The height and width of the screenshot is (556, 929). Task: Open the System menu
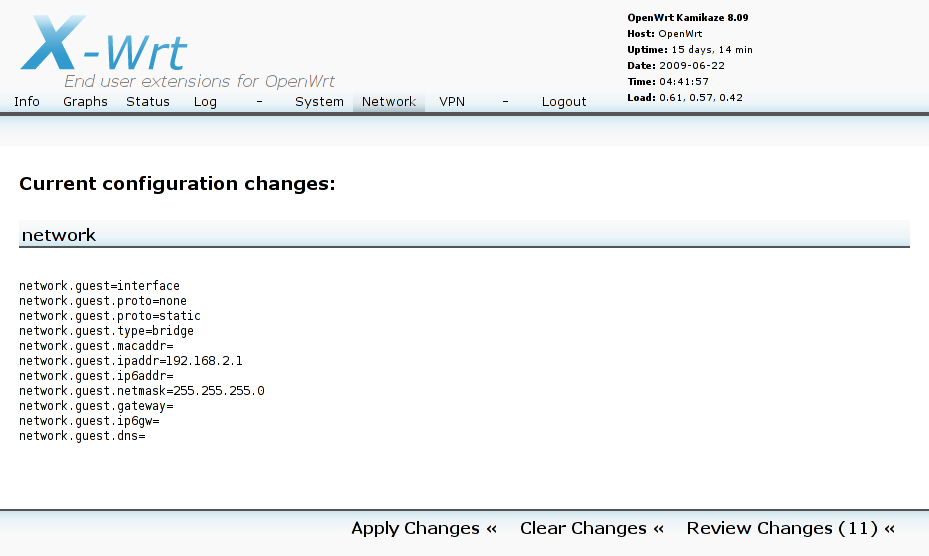point(319,102)
